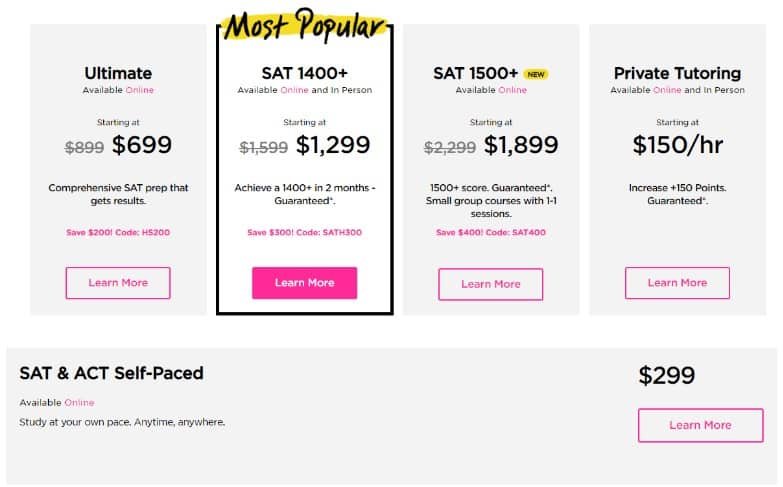Click the SAT 1400+ card title

[x=304, y=73]
